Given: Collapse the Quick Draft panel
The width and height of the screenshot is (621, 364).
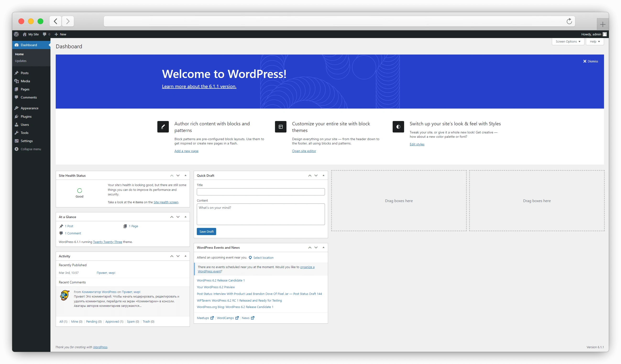Looking at the screenshot, I should pyautogui.click(x=323, y=176).
